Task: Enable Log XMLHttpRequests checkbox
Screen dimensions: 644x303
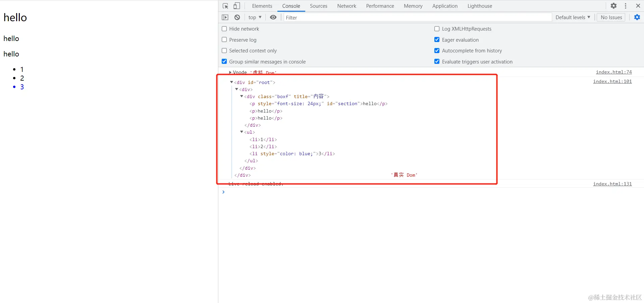Action: [437, 29]
